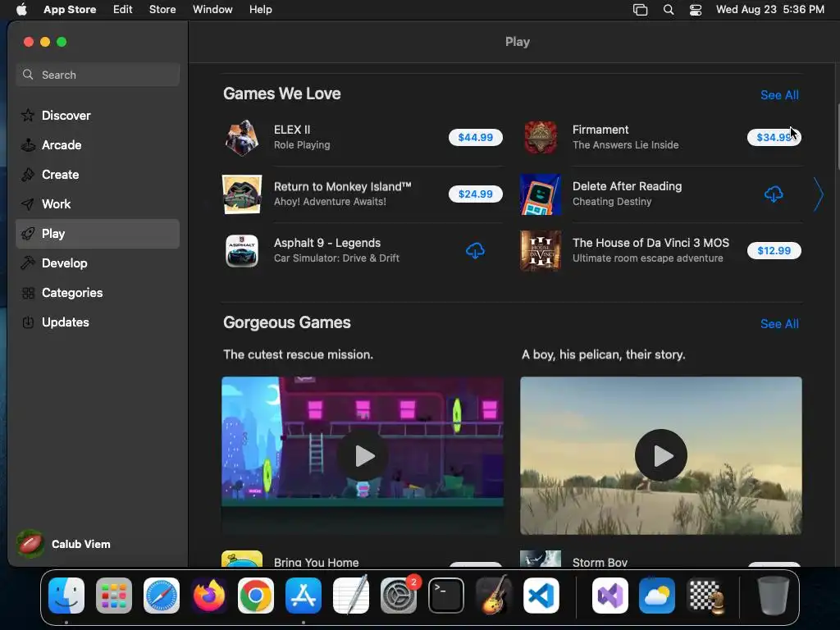Buy House of Da Vinci 3 for $12.99

[x=774, y=250]
